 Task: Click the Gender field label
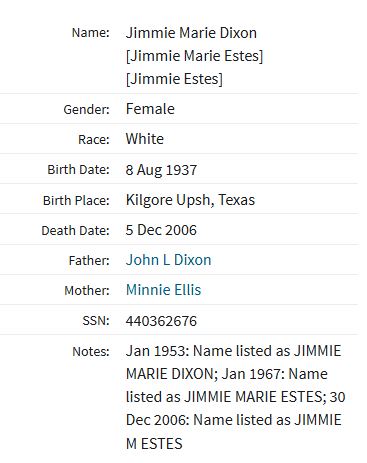coord(87,109)
